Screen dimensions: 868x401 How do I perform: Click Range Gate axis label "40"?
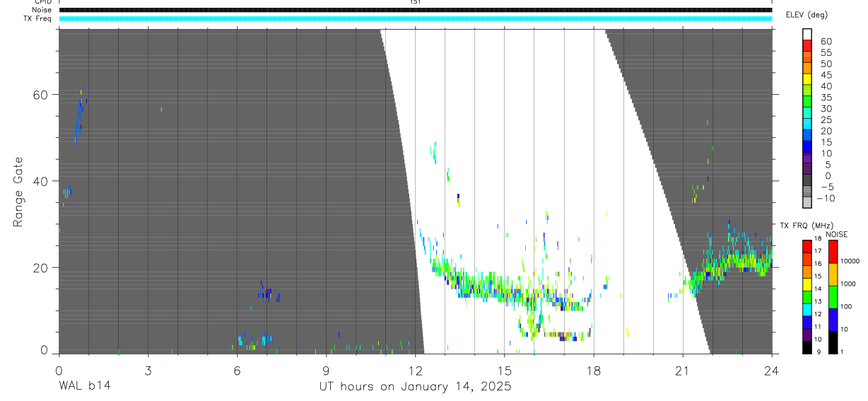point(40,181)
